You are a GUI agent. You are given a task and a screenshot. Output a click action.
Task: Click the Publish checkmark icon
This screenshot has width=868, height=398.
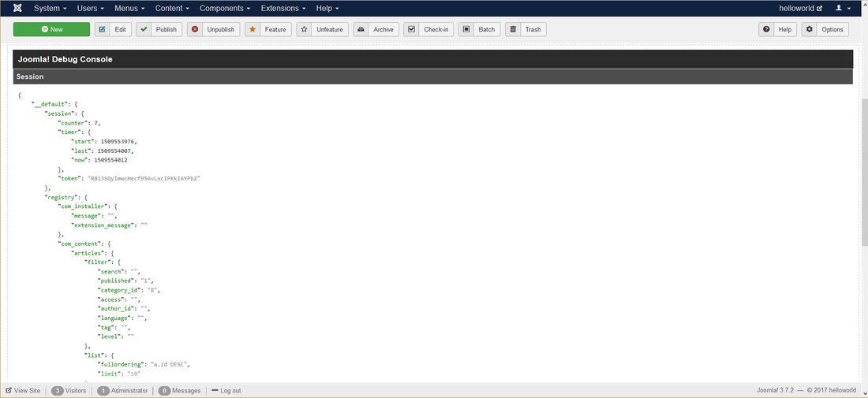coord(144,29)
